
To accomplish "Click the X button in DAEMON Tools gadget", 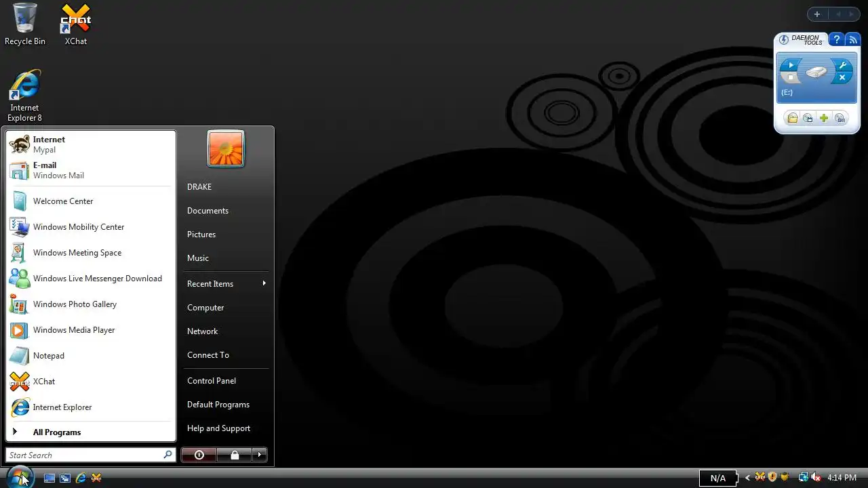I will [842, 78].
